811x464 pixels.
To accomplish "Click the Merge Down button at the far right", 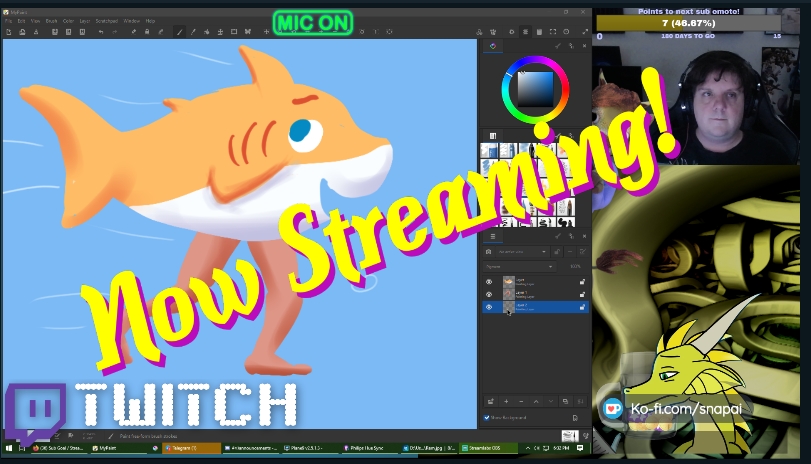I will pyautogui.click(x=580, y=401).
